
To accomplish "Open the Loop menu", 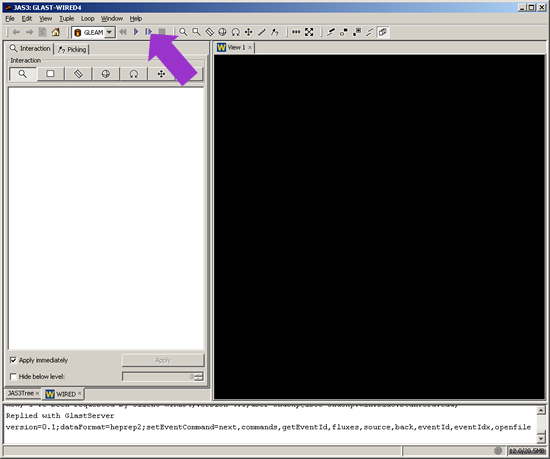I will 88,19.
